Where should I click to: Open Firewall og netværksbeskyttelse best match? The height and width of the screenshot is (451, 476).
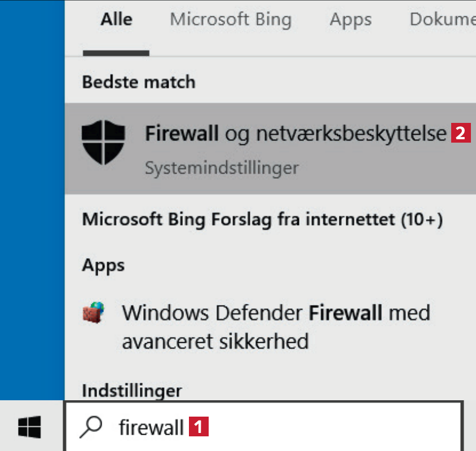296,134
